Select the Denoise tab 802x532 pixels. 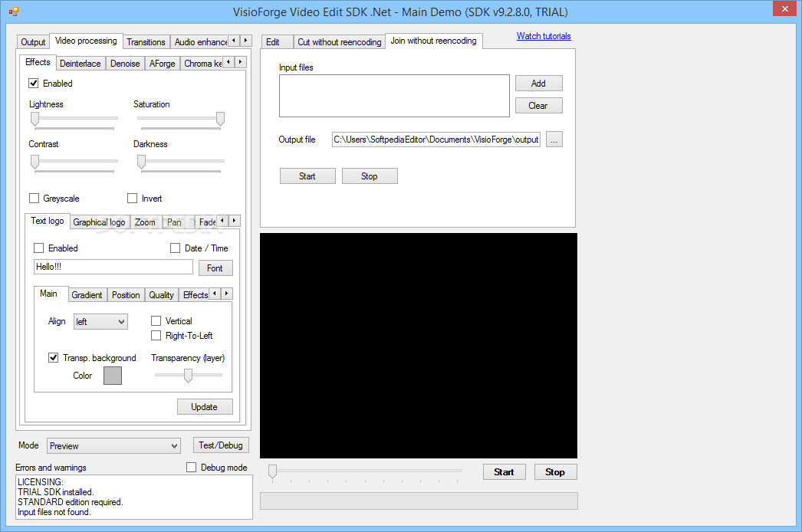pos(125,64)
